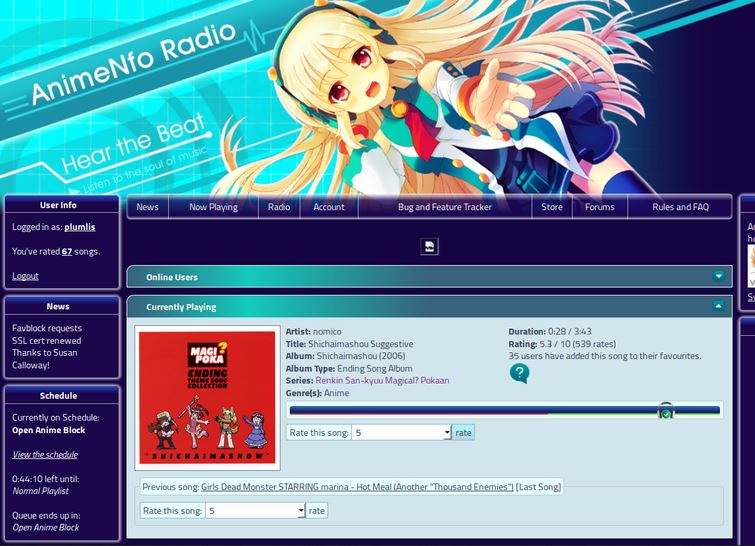755x546 pixels.
Task: Open the Now Playing menu item
Action: [213, 207]
